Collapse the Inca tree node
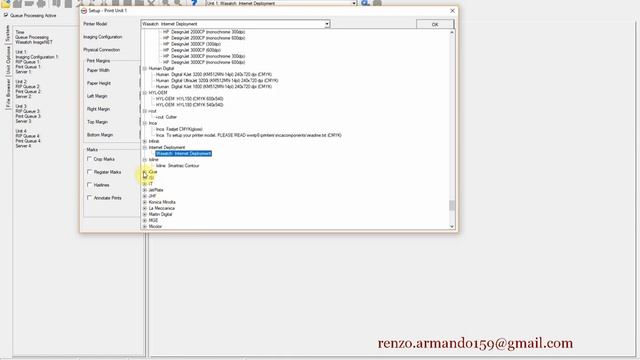This screenshot has height=360, width=640. click(144, 123)
